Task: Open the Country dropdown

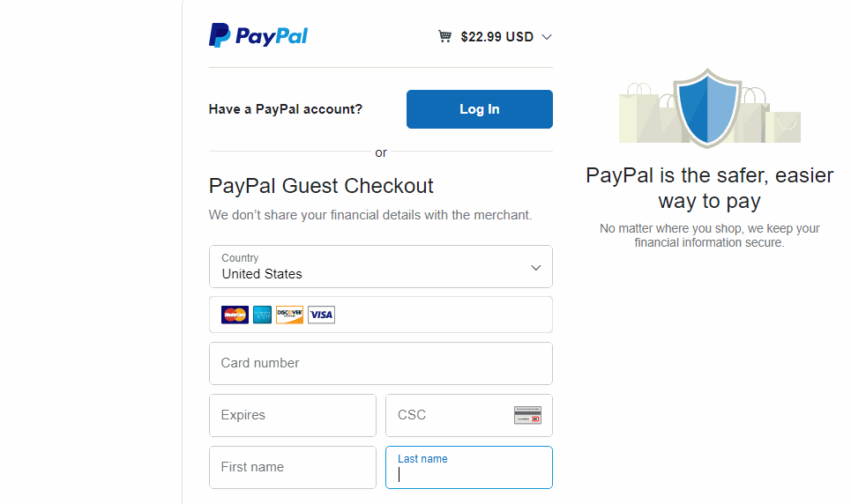Action: click(381, 266)
